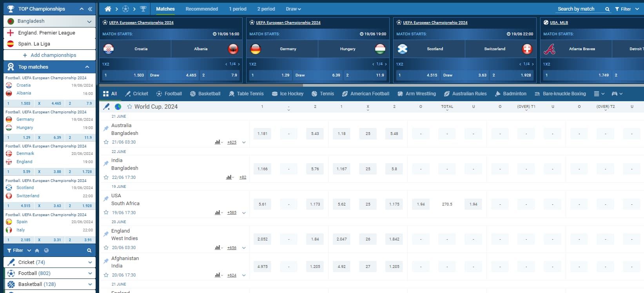This screenshot has height=293, width=644.
Task: Select the Badminton sport tab
Action: [511, 94]
